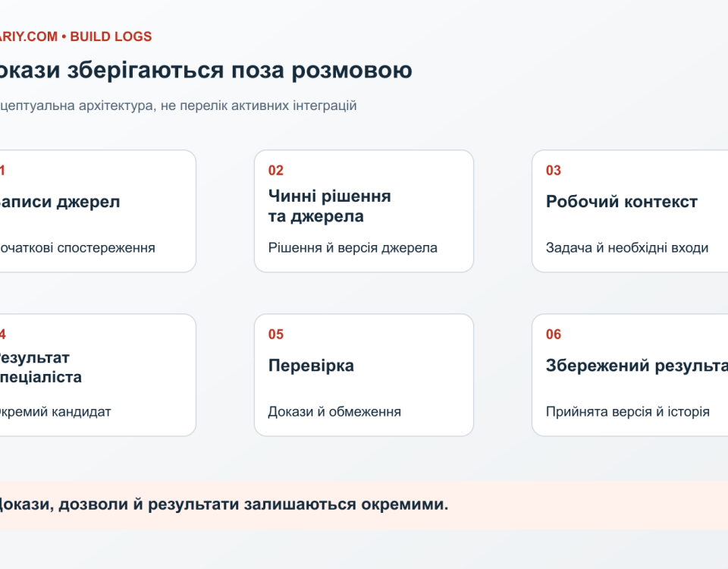This screenshot has height=569, width=728.
Task: Click the number 03 label
Action: tap(554, 171)
